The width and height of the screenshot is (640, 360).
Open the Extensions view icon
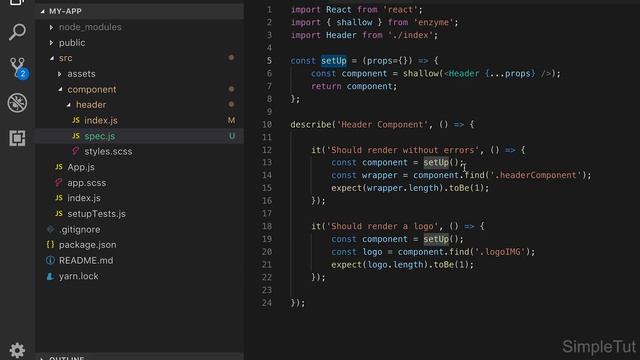(17, 138)
